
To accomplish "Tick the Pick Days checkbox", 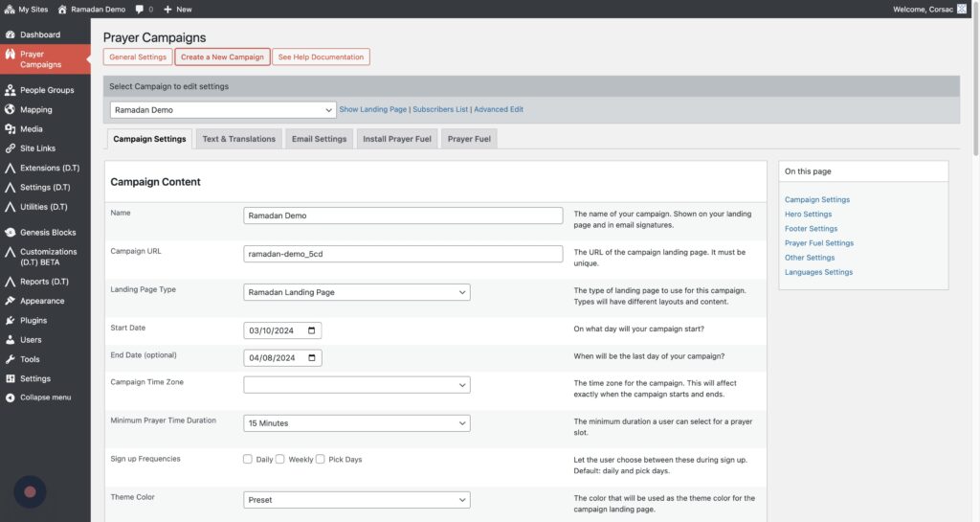I will pos(321,459).
